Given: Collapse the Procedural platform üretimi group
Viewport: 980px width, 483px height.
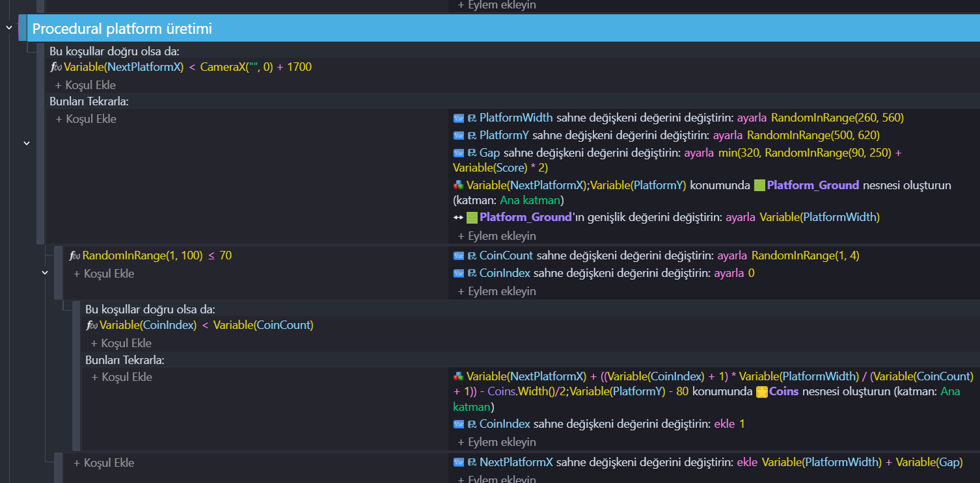Looking at the screenshot, I should pyautogui.click(x=9, y=28).
